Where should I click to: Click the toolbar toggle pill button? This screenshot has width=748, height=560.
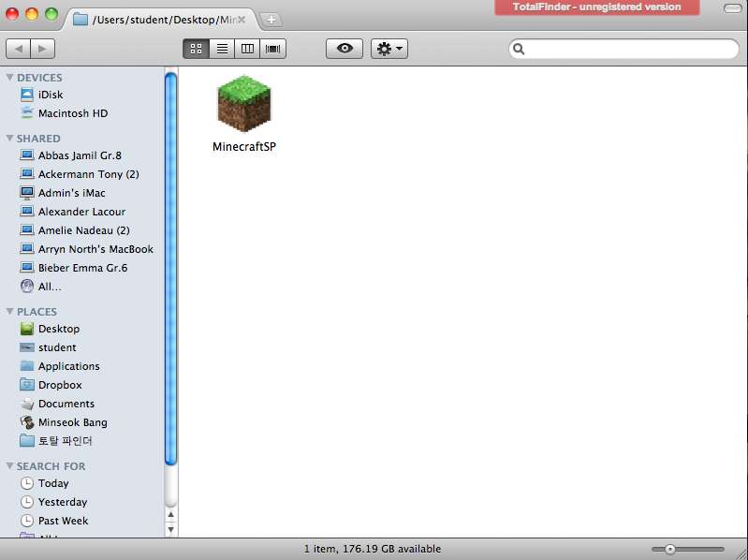click(x=733, y=8)
